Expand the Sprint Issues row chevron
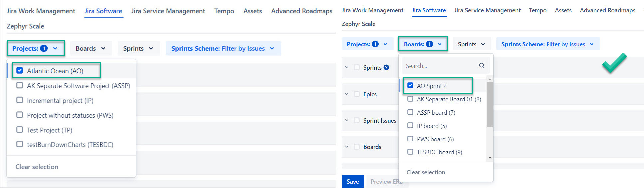Screen dimensions: 644x188 pyautogui.click(x=347, y=120)
